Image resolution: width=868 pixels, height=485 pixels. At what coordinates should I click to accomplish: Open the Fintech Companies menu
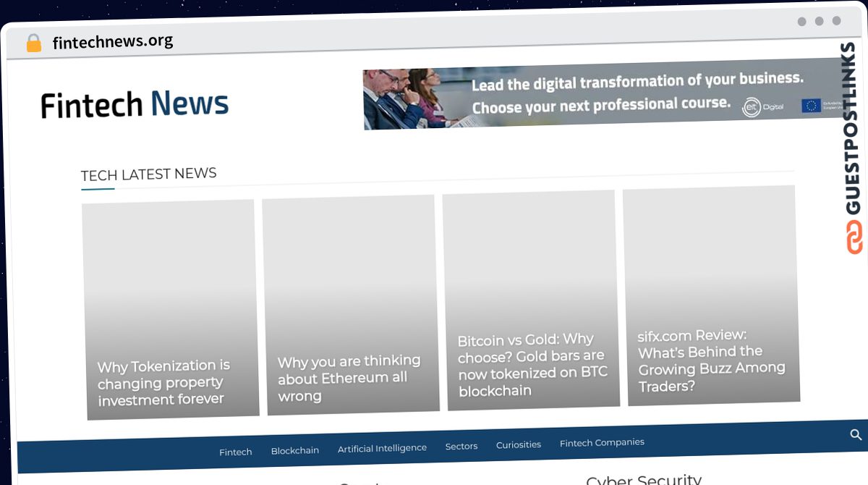coord(602,442)
